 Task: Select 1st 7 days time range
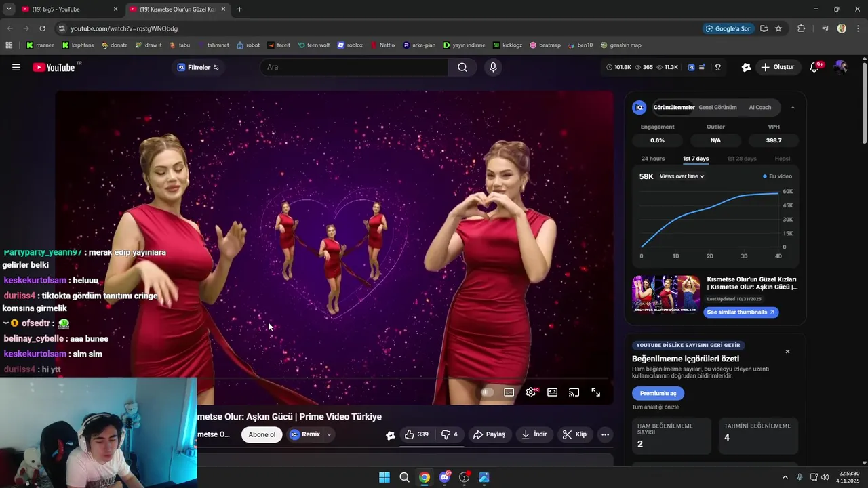coord(696,159)
